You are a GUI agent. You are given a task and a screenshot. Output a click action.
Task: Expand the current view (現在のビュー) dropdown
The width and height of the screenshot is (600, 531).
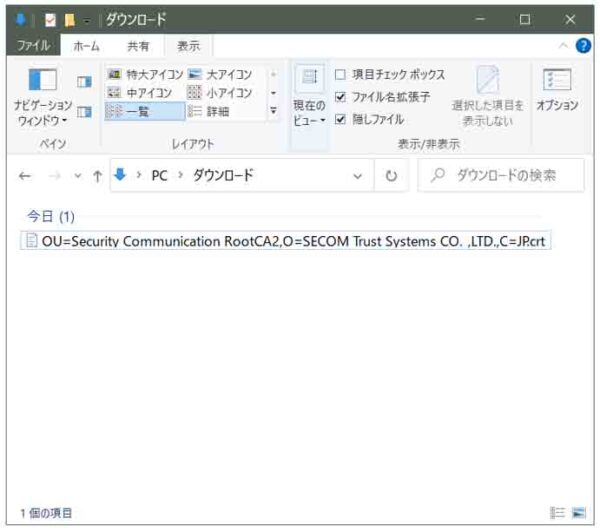[x=309, y=100]
